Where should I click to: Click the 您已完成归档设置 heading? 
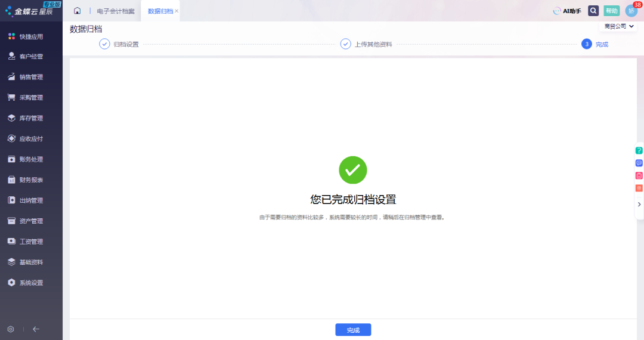coord(353,200)
